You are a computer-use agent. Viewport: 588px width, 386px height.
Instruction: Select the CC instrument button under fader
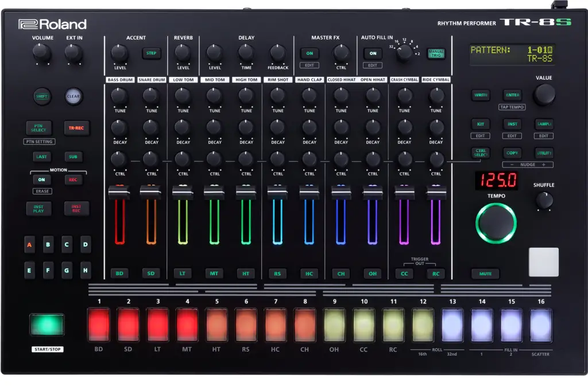tap(404, 274)
